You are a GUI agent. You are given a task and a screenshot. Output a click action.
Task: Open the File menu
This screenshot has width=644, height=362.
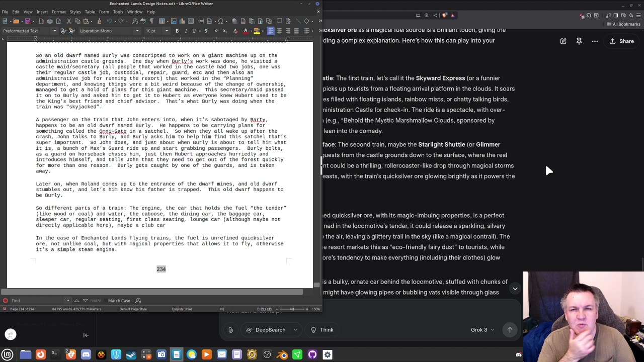point(5,12)
